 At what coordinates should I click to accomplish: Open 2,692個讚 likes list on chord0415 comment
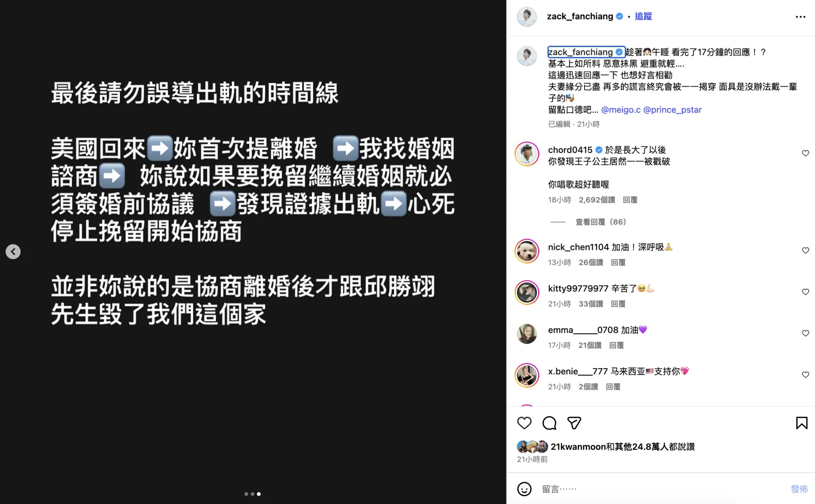click(x=597, y=200)
